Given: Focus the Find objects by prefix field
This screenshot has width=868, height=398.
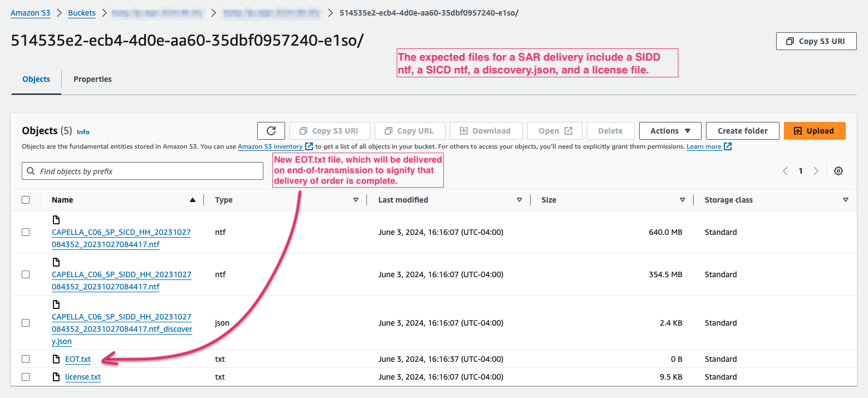Looking at the screenshot, I should pos(143,171).
